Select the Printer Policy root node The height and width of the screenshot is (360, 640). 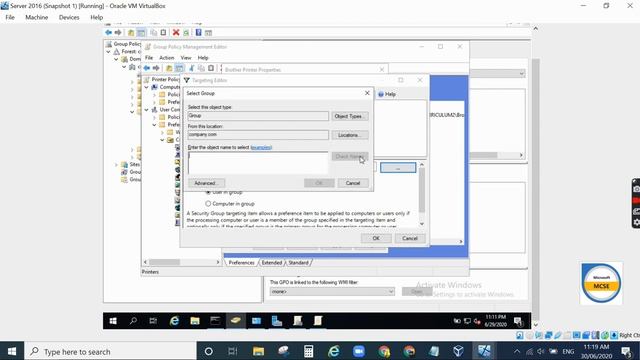pyautogui.click(x=162, y=79)
